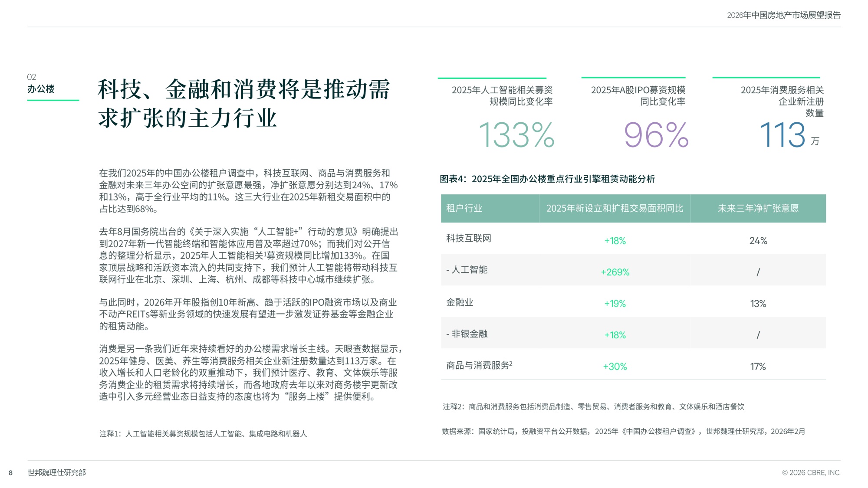Image resolution: width=868 pixels, height=488 pixels.
Task: Select the "租户行业" table header cell
Action: coord(465,208)
